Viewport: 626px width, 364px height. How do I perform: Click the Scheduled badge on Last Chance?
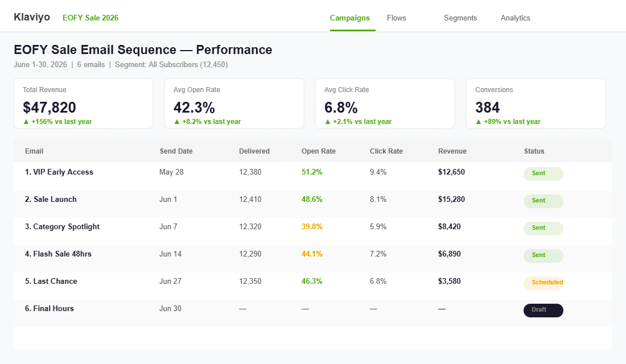[544, 283]
